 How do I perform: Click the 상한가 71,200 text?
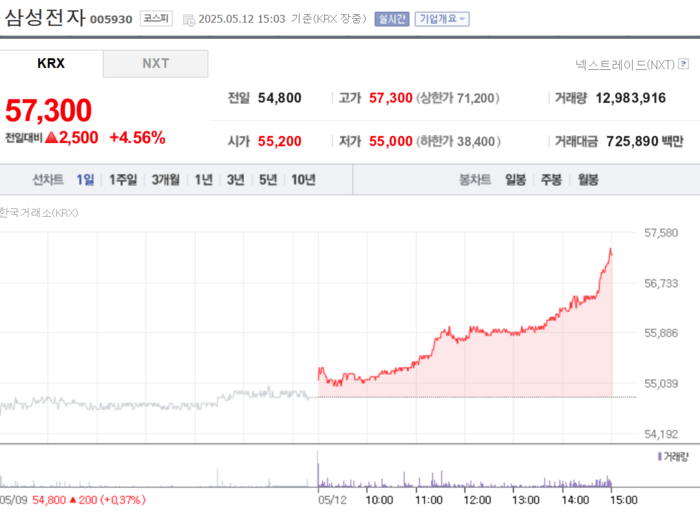pyautogui.click(x=458, y=98)
